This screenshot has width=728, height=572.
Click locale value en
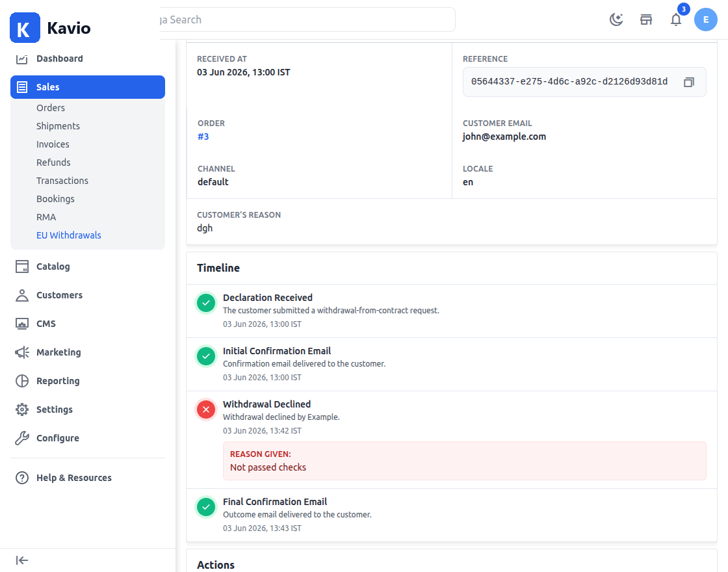[468, 182]
